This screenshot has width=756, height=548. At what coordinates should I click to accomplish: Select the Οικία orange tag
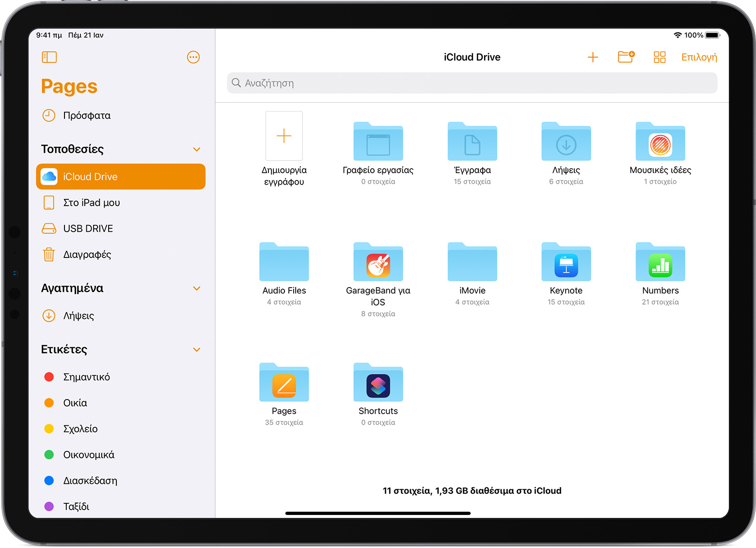coord(49,403)
